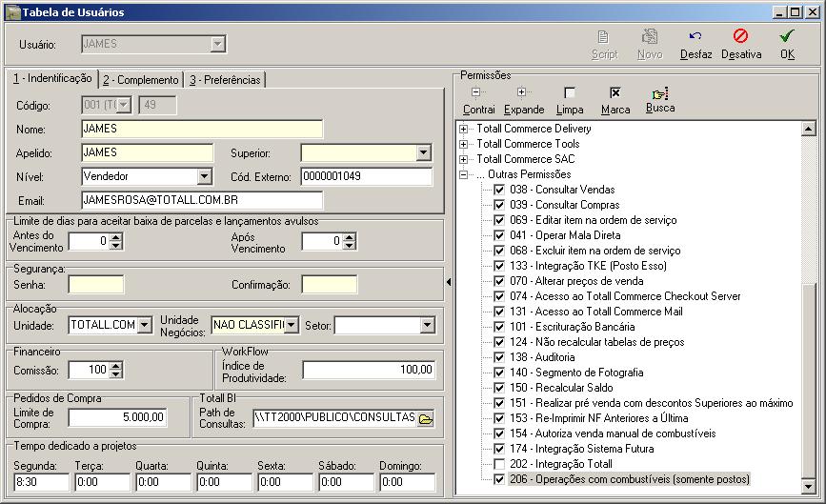826x504 pixels.
Task: Toggle 138 - Auditoria checkbox
Action: (x=499, y=357)
